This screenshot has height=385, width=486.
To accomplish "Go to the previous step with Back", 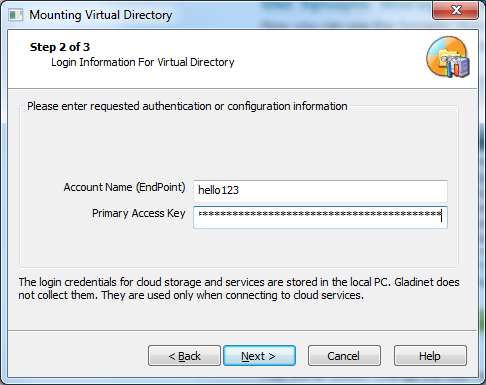I will click(184, 356).
